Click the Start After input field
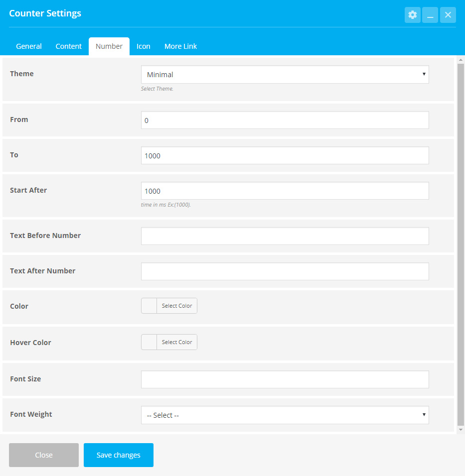The height and width of the screenshot is (476, 465). pos(285,191)
